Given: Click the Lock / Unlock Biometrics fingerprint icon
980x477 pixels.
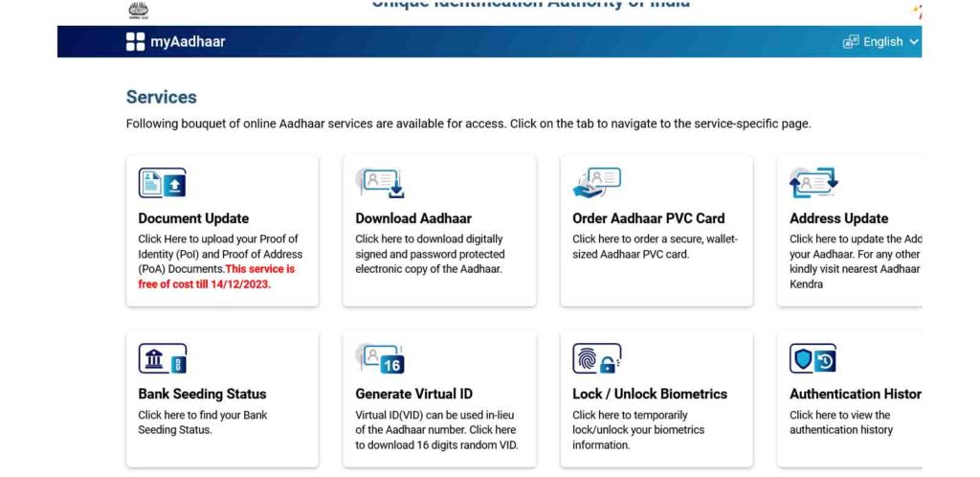Looking at the screenshot, I should tap(597, 359).
